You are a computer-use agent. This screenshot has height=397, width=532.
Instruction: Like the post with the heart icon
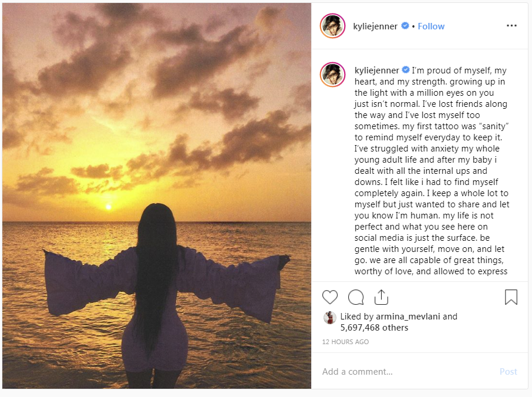331,297
